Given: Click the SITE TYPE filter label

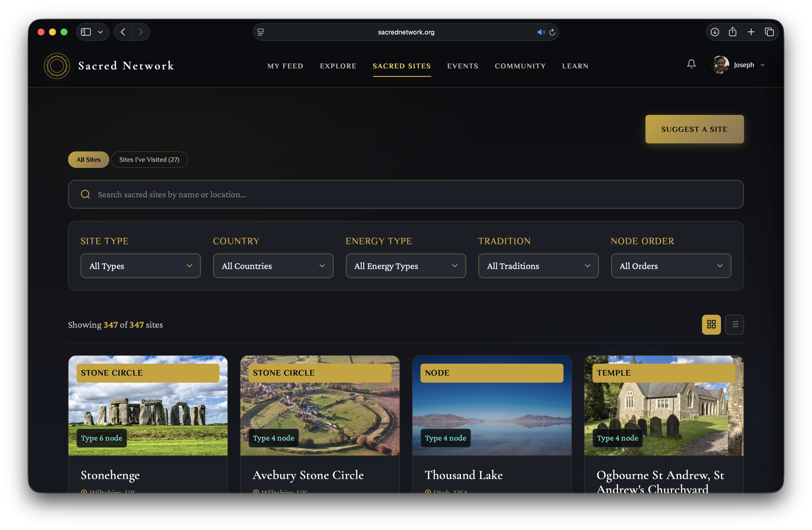Looking at the screenshot, I should (104, 241).
